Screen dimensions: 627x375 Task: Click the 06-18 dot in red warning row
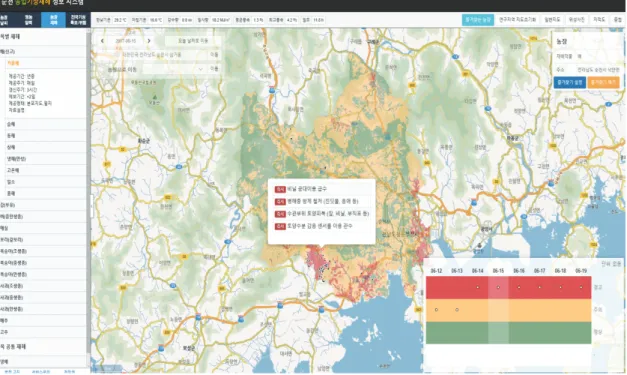(561, 287)
